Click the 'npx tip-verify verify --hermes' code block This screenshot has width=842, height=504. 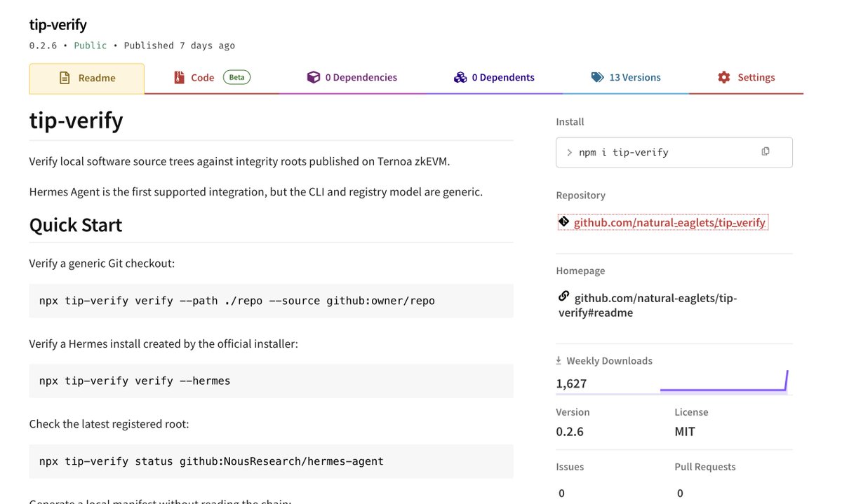[x=271, y=381]
